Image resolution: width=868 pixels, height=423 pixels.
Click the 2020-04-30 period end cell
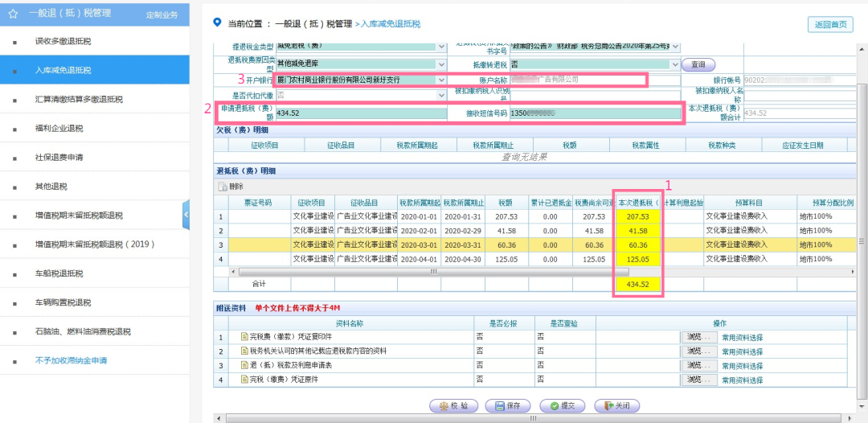pyautogui.click(x=464, y=259)
